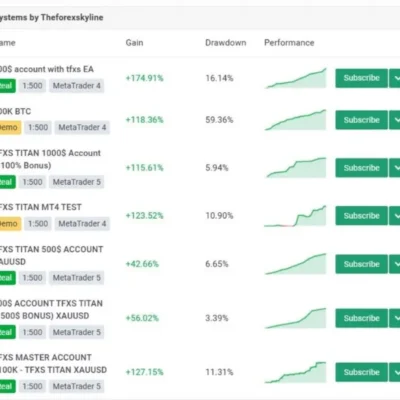
Task: Expand dropdown arrow for TFXS MASTER ACCOUNT row
Action: tap(395, 372)
